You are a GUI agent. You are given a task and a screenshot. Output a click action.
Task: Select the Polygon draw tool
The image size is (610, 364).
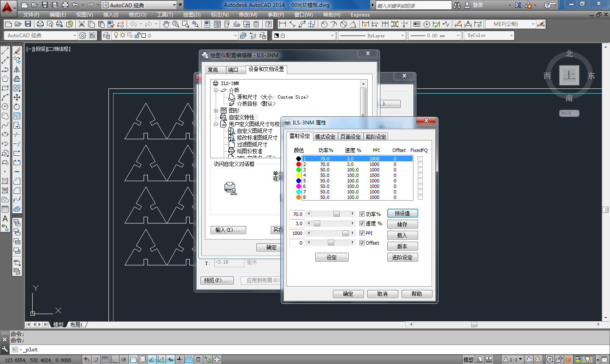click(5, 79)
